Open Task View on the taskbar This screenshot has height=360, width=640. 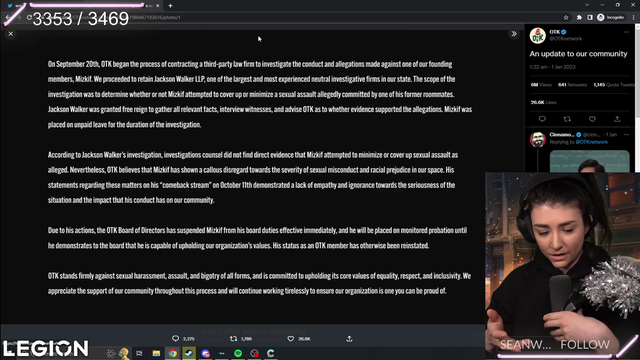[139, 353]
